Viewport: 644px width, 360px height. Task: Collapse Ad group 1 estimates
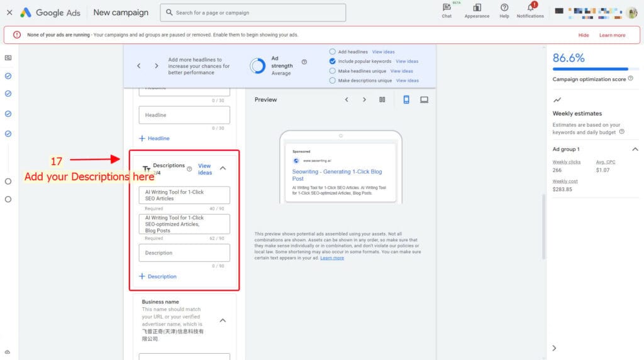[x=635, y=149]
